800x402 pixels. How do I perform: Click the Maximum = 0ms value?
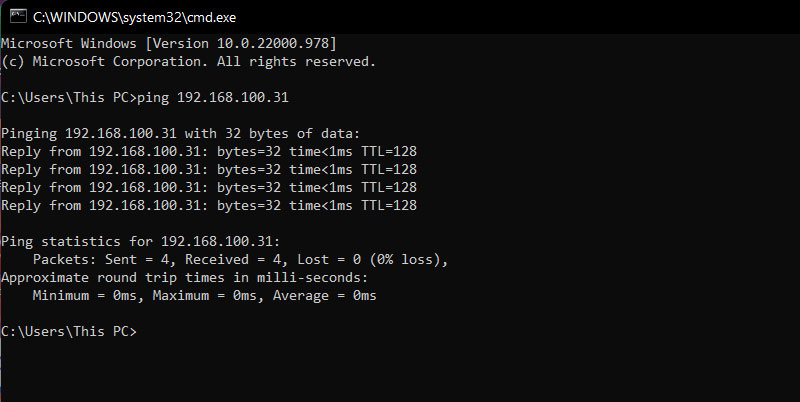point(205,295)
